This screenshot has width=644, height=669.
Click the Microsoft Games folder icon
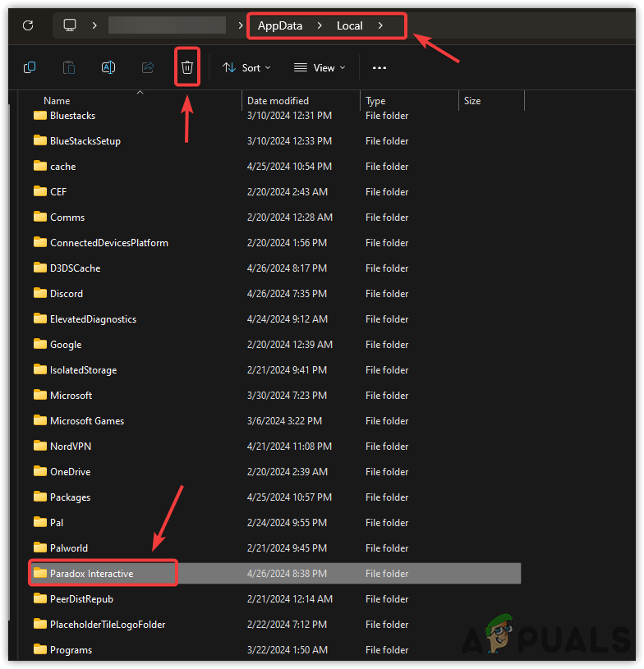[x=40, y=420]
